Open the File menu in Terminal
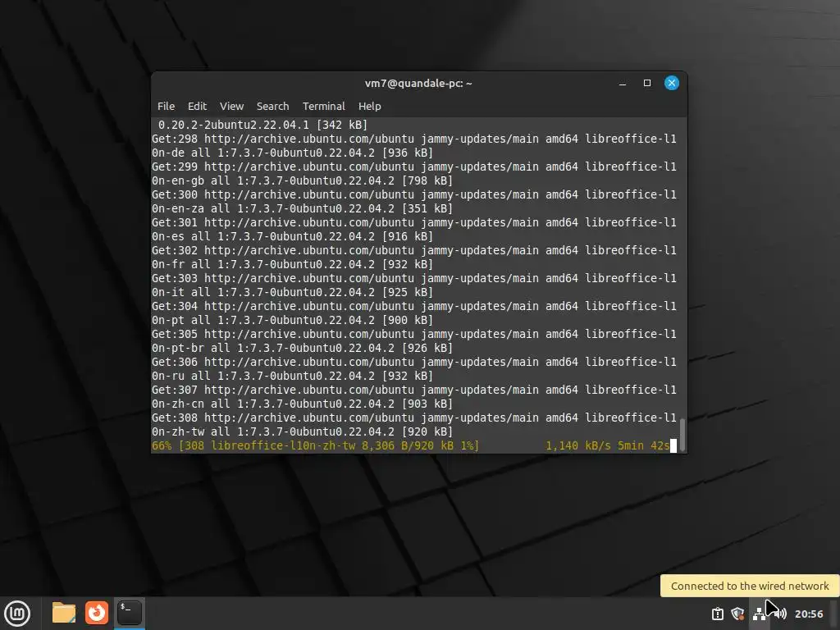The width and height of the screenshot is (840, 630). point(166,106)
